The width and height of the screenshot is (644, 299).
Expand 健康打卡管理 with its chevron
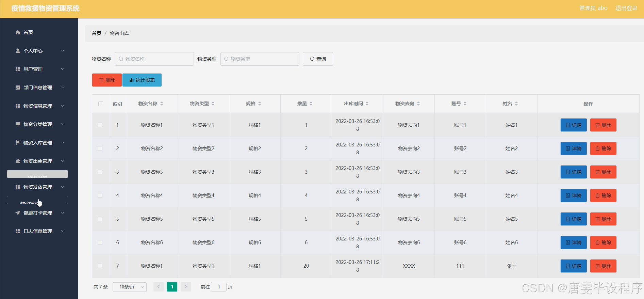tap(63, 213)
